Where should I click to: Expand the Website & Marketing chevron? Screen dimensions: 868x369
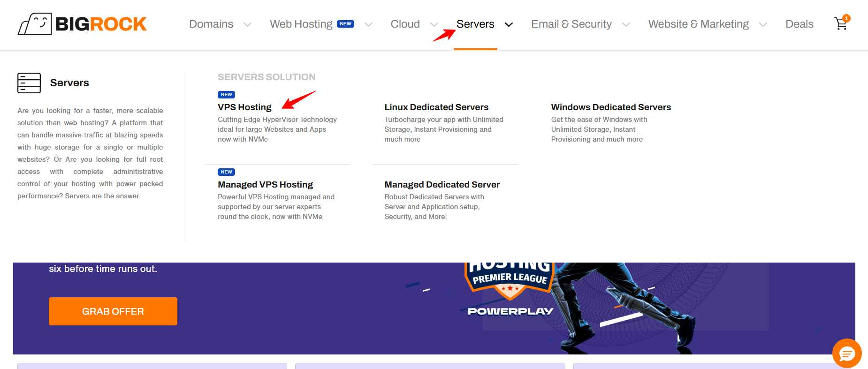tap(763, 24)
